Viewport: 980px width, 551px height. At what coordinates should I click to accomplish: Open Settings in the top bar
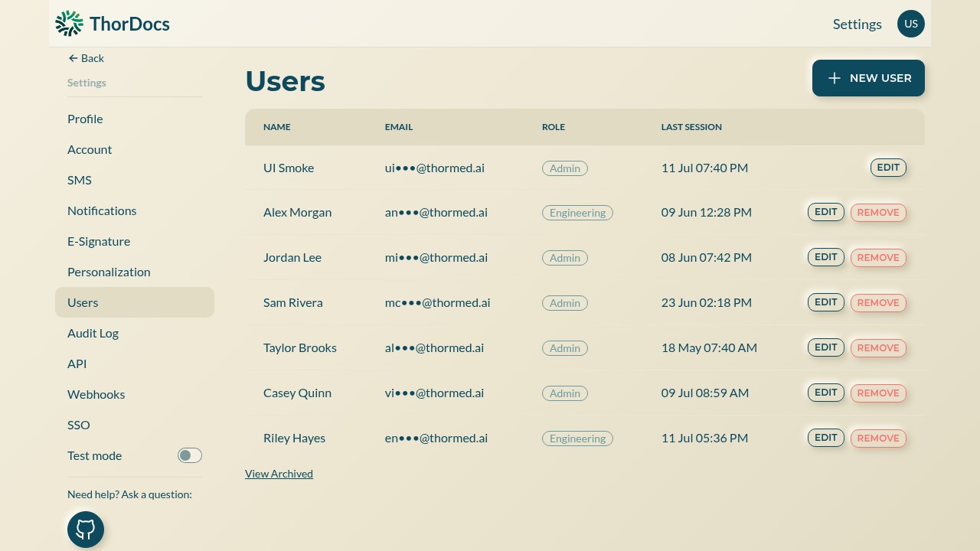click(857, 24)
